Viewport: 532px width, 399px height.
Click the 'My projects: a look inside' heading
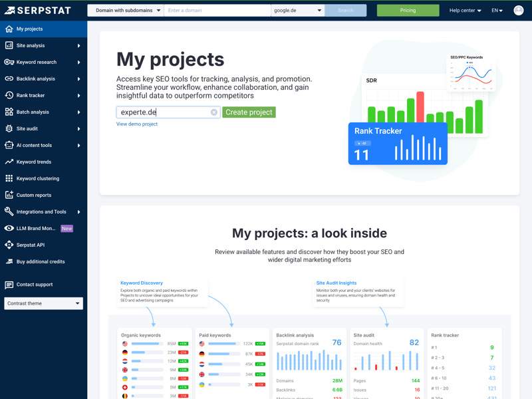pyautogui.click(x=309, y=233)
